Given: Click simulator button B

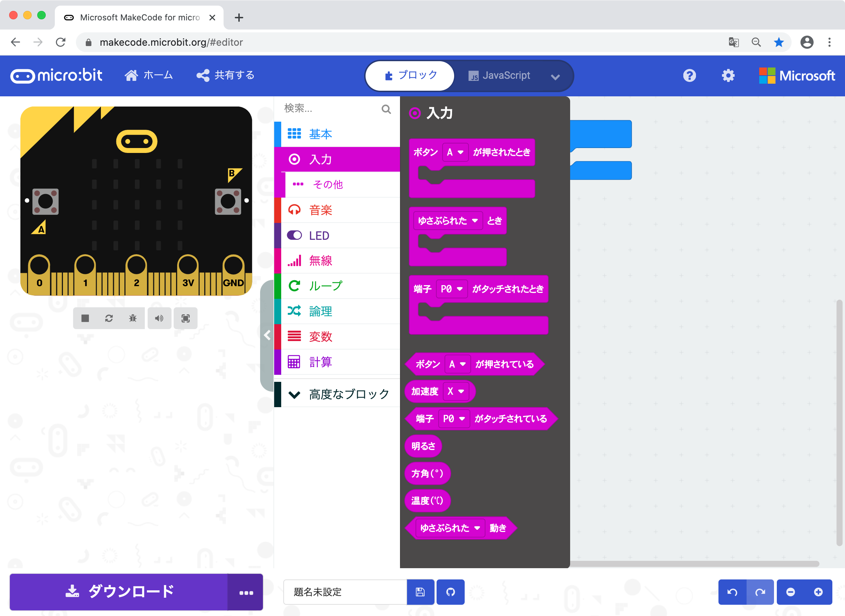Looking at the screenshot, I should [x=228, y=201].
